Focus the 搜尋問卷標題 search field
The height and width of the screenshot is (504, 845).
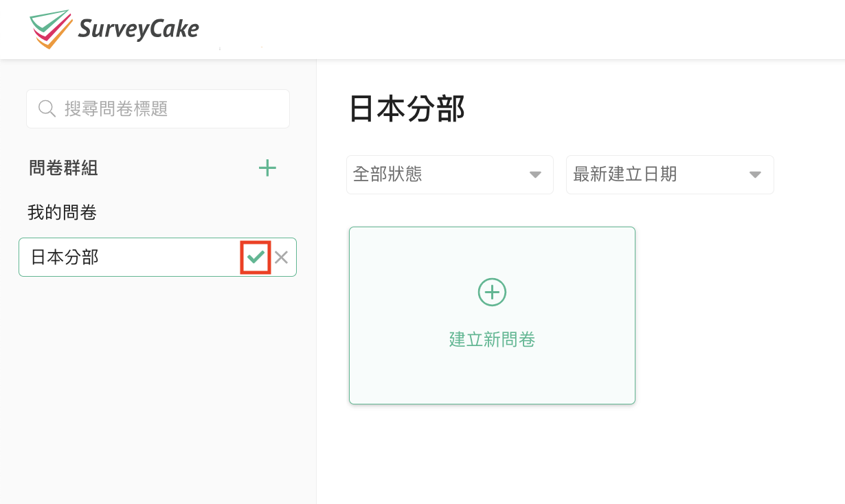172,108
